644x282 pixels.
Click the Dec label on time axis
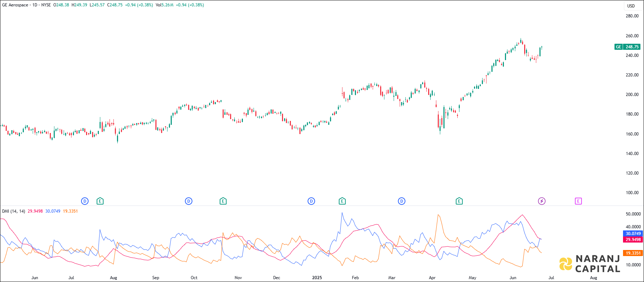(277, 278)
